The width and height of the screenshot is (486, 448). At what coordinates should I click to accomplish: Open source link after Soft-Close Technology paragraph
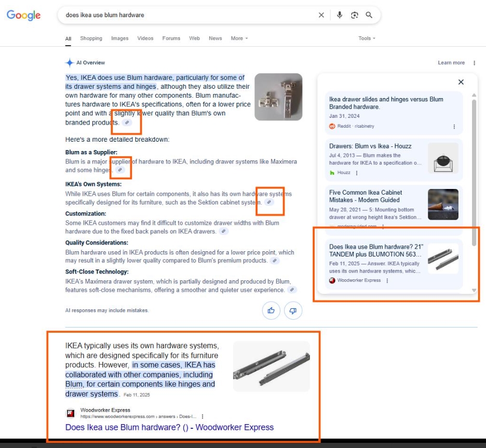tap(292, 290)
